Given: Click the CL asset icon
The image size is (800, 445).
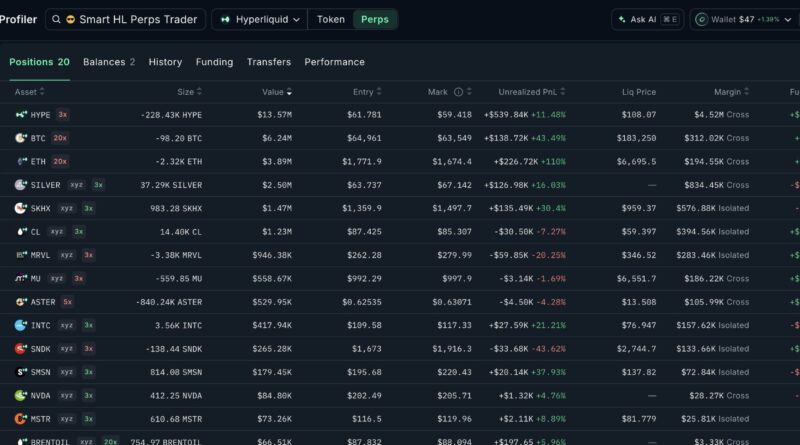Looking at the screenshot, I should click(x=21, y=232).
